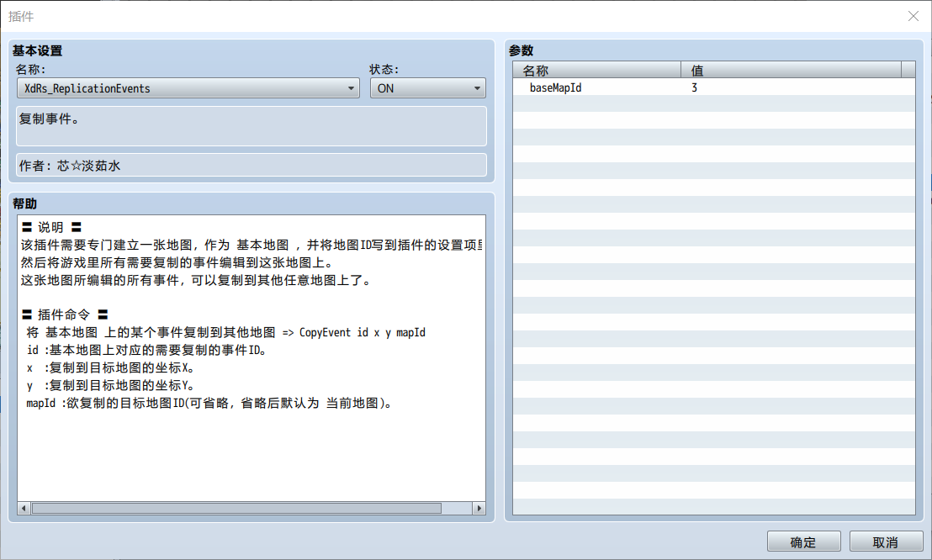Click the help line y :复制到目标地图的坐标Y
932x560 pixels.
[110, 385]
